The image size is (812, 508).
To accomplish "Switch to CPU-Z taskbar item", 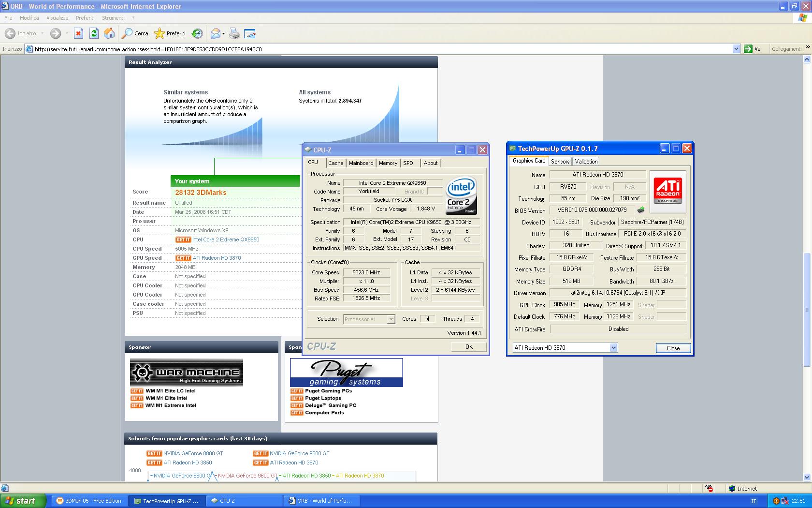I will (x=244, y=501).
